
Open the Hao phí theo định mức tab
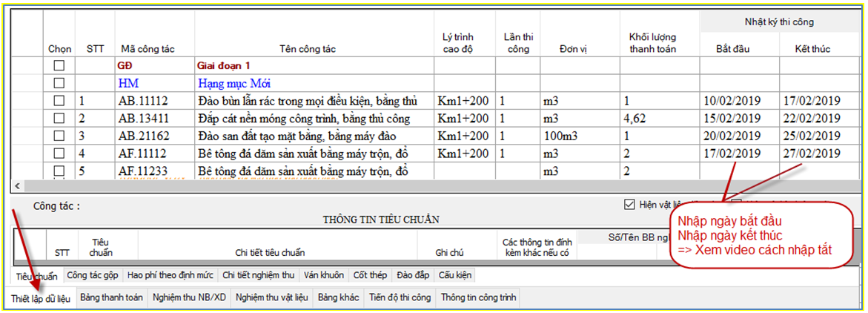[x=170, y=274]
